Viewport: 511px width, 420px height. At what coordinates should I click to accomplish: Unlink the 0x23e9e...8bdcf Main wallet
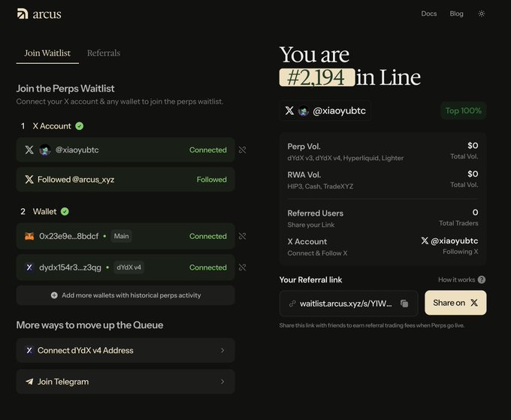pyautogui.click(x=242, y=236)
